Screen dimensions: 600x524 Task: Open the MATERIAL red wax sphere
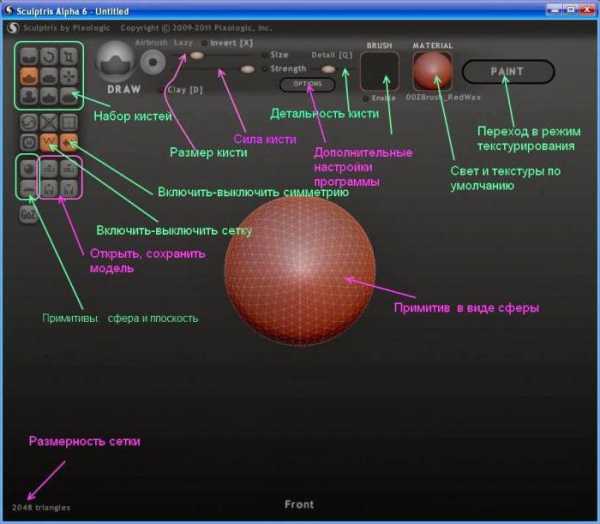[433, 72]
